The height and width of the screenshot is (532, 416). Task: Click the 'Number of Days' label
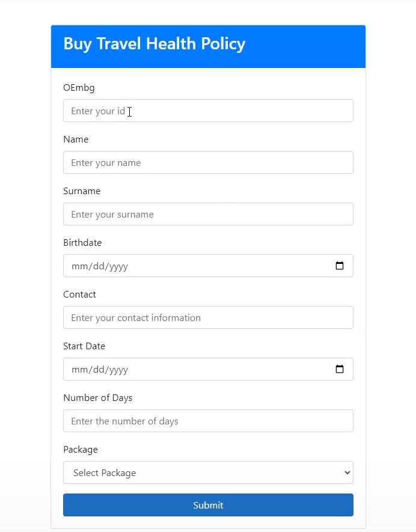97,398
